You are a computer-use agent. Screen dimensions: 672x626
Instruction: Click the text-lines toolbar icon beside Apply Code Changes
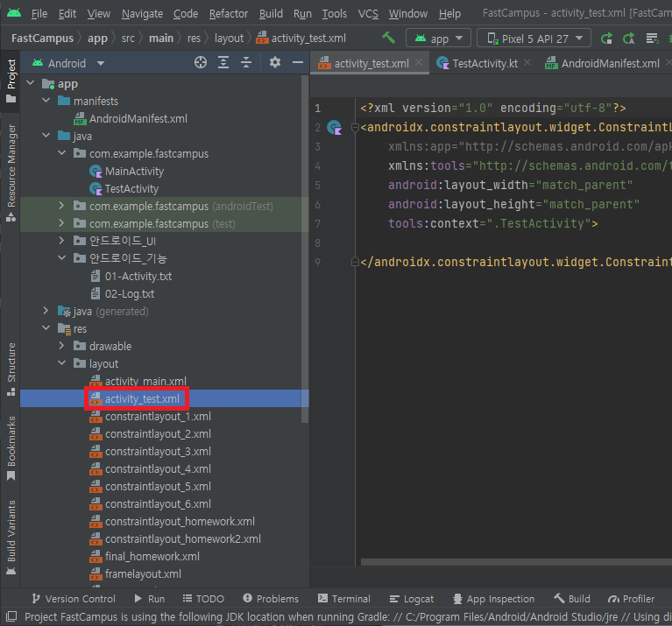pyautogui.click(x=652, y=39)
